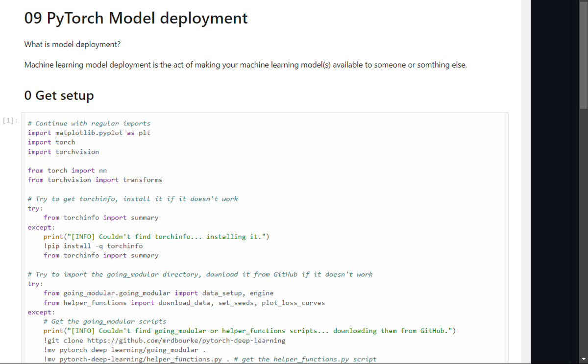
Task: Click the print "Couldn't find going_modular" line
Action: click(250, 331)
